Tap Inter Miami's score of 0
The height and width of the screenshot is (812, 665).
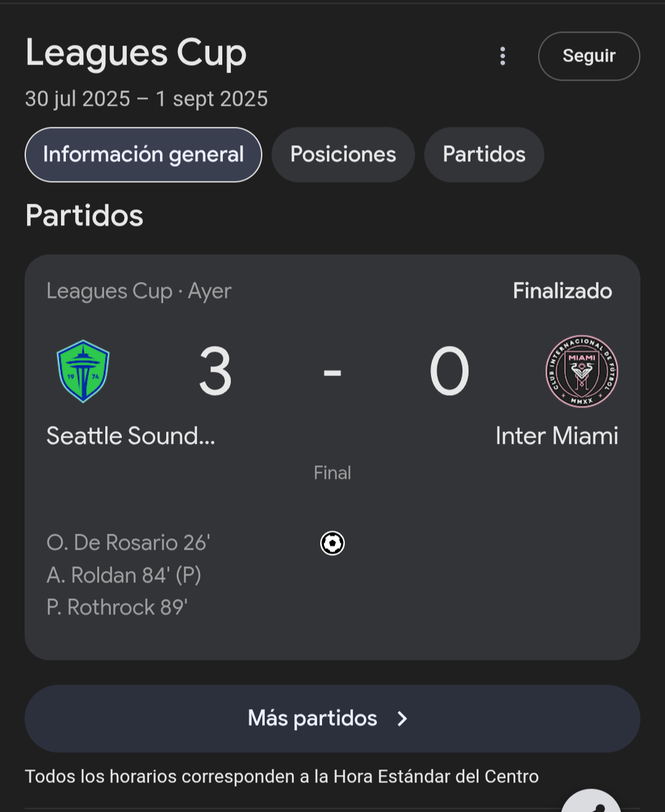tap(449, 371)
